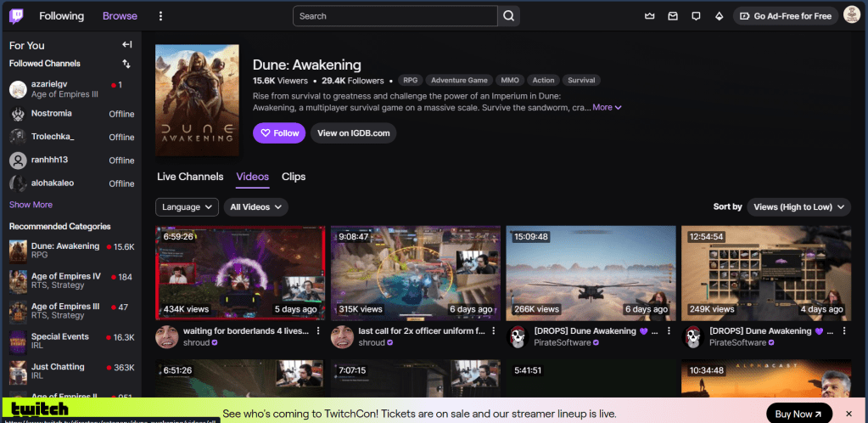Open Sort by Views (High to Low) dropdown
The height and width of the screenshot is (423, 868).
click(798, 206)
